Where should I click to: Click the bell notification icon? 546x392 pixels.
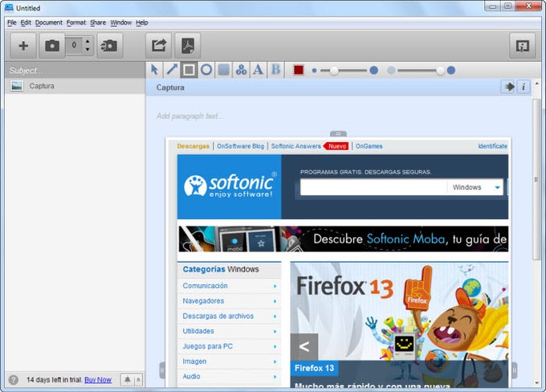click(128, 380)
